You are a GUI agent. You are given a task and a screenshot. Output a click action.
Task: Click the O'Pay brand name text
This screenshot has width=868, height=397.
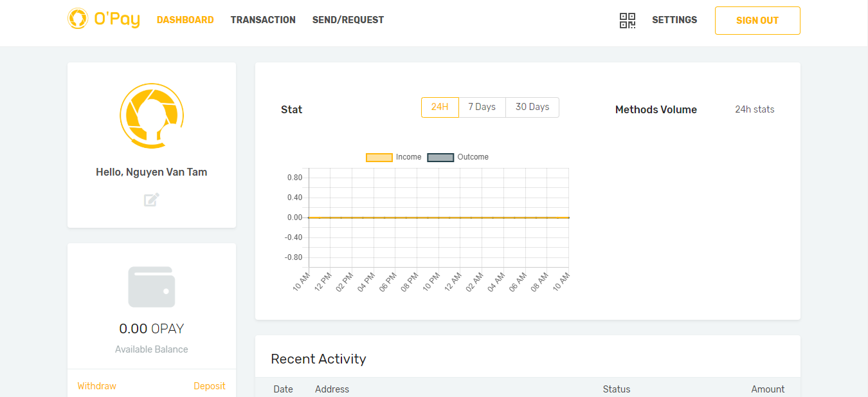click(x=117, y=19)
